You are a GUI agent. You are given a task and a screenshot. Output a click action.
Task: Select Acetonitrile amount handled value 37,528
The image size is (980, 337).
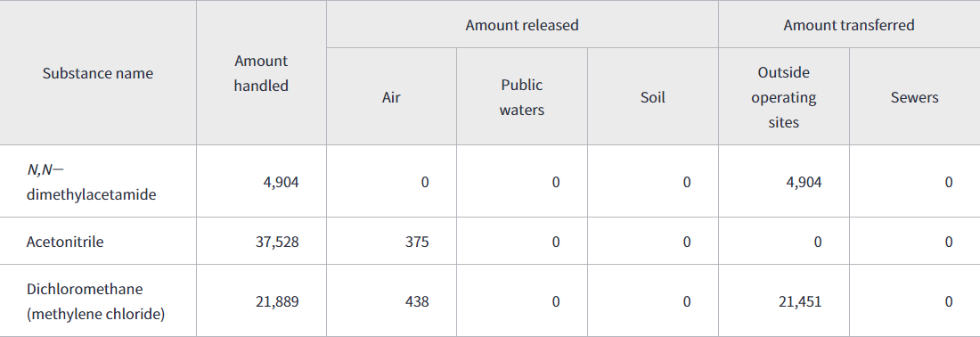click(277, 242)
